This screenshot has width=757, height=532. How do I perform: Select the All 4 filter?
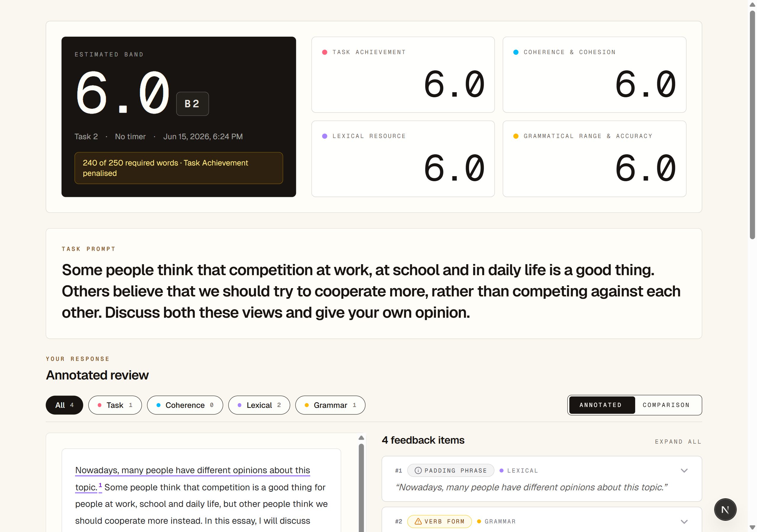64,405
